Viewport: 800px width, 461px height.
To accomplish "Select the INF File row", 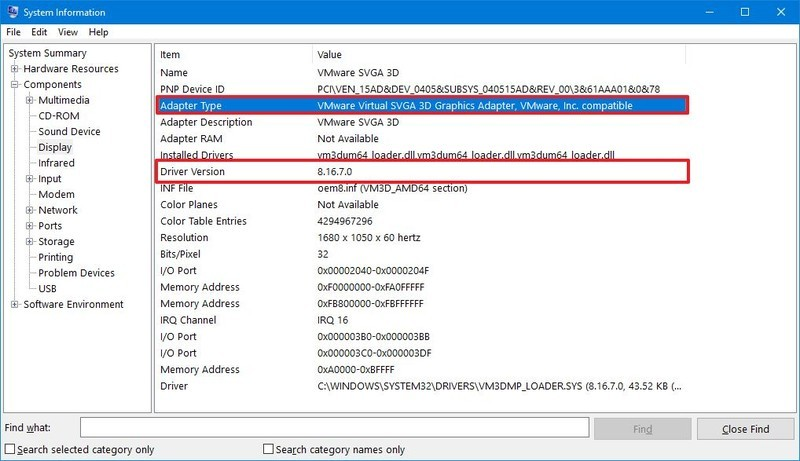I will 422,188.
